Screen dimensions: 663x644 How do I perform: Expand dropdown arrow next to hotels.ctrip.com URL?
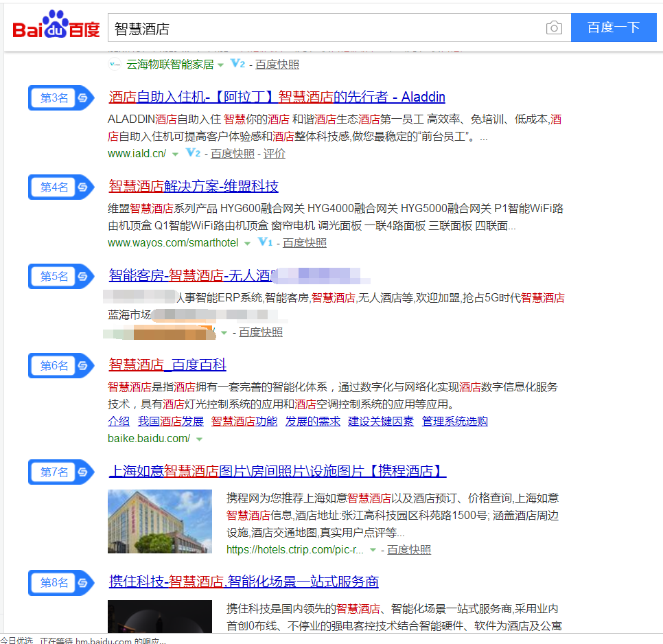pyautogui.click(x=373, y=550)
